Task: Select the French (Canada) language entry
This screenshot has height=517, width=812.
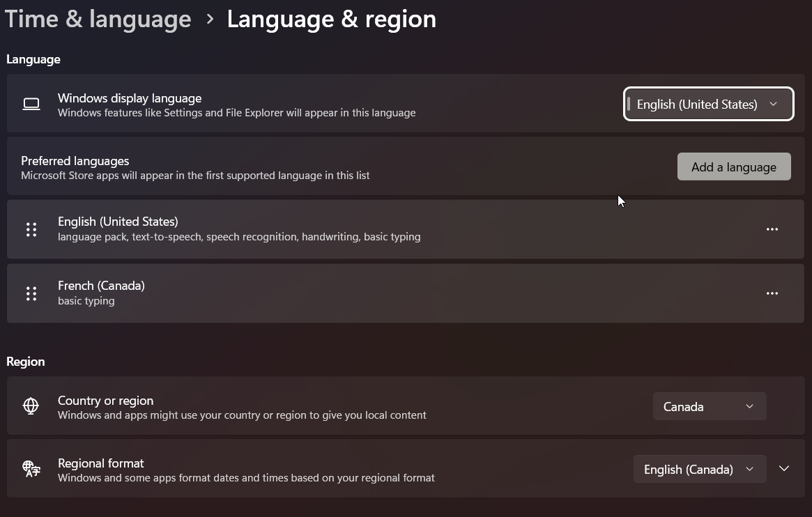Action: point(279,293)
